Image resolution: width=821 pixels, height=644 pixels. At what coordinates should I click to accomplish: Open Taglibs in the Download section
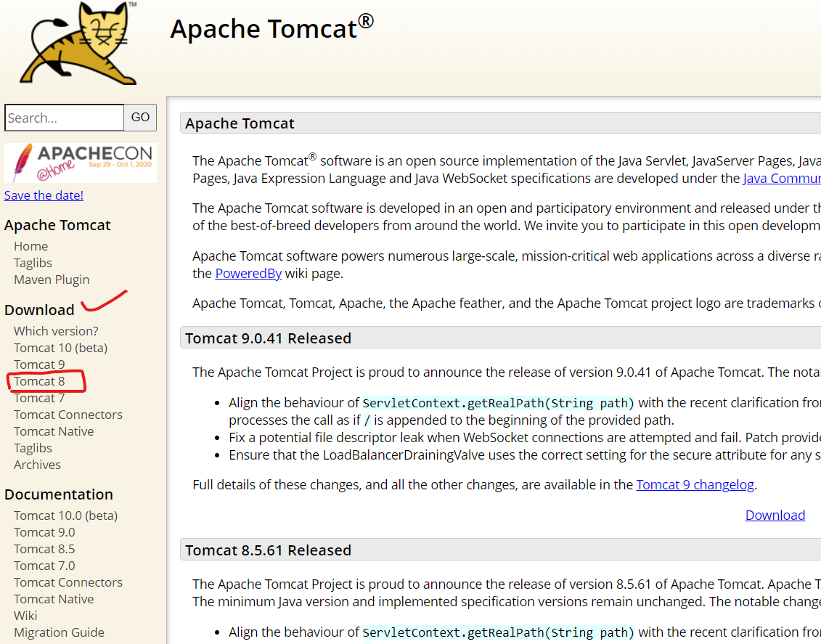point(33,448)
